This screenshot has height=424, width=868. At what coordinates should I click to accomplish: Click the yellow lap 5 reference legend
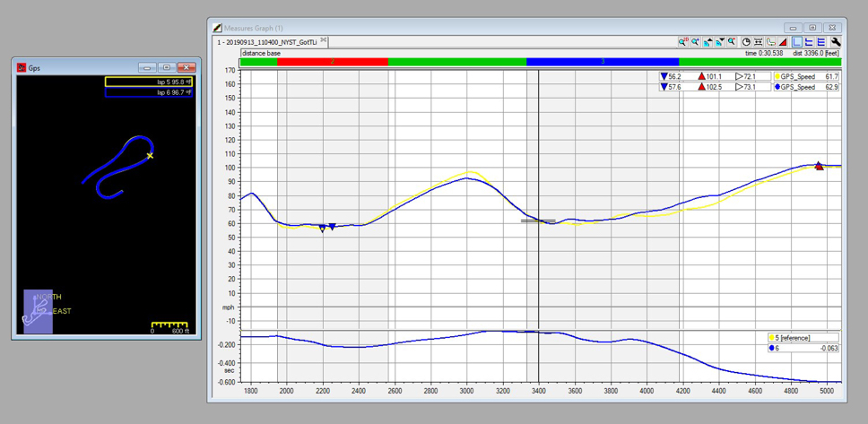[803, 337]
